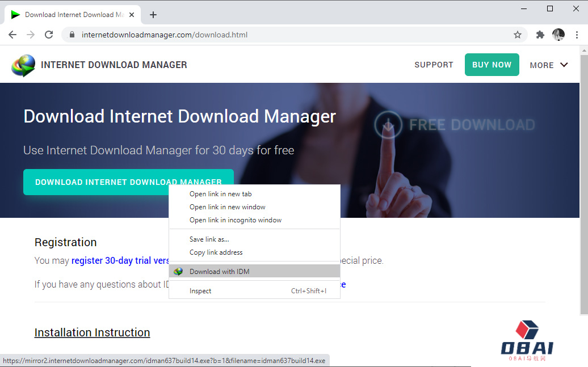The image size is (588, 367).
Task: Close the Download Internet Download Manager tab
Action: [x=132, y=15]
